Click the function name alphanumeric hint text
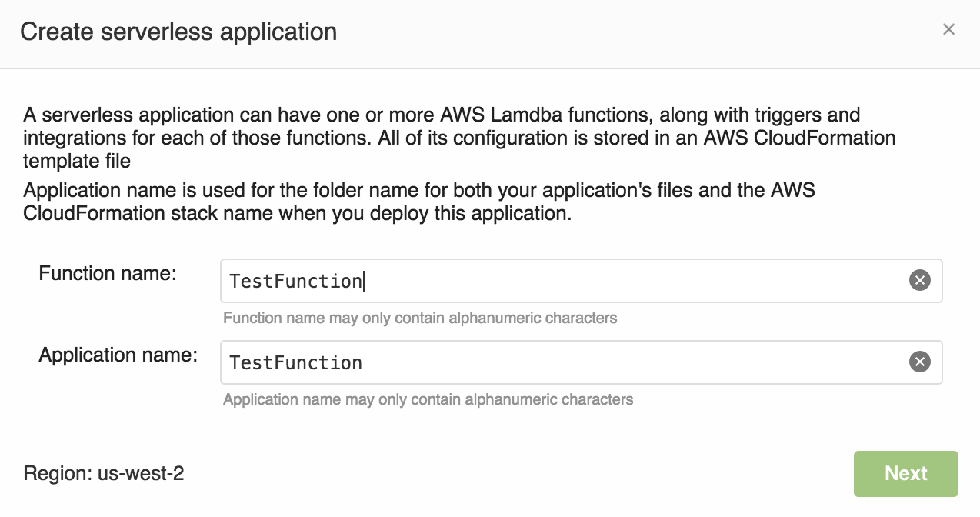980x517 pixels. [x=419, y=318]
